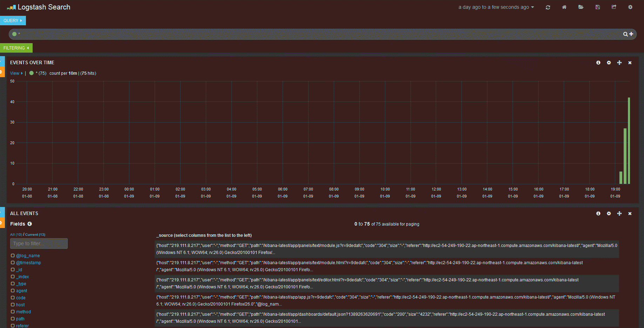Toggle the _index field column
Viewport: 644px width, 328px height.
pyautogui.click(x=13, y=277)
